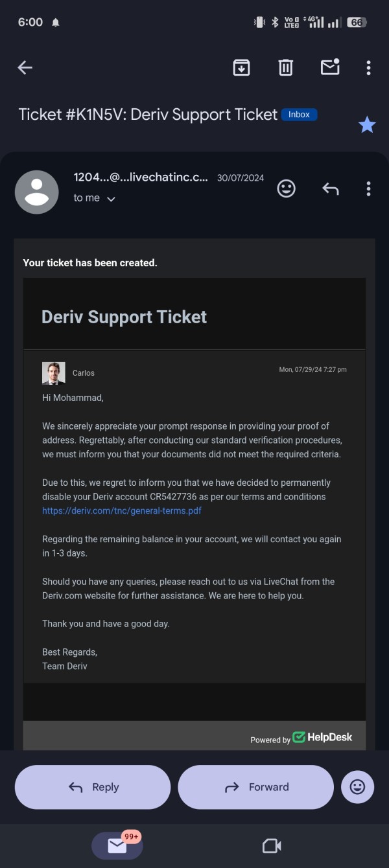
Task: Open the top-bar overflow menu
Action: (368, 67)
